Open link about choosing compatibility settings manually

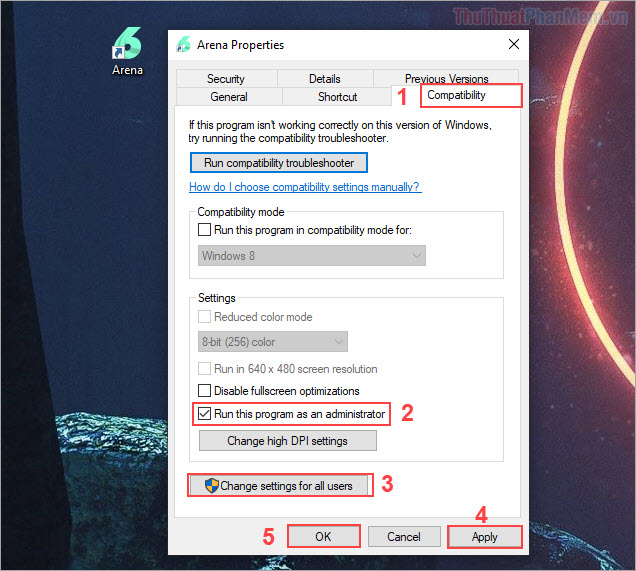(304, 187)
